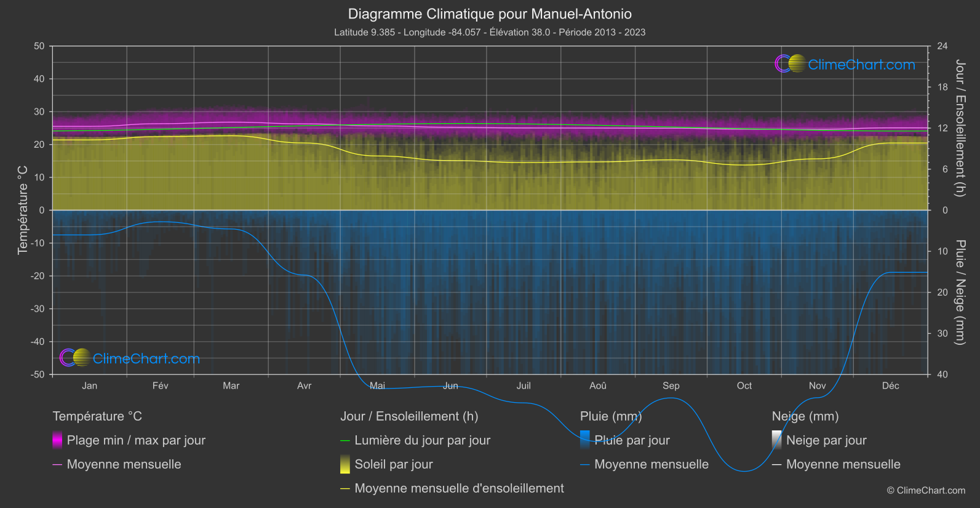
Task: Open the ClimeChart.com text link at top right
Action: tap(861, 65)
